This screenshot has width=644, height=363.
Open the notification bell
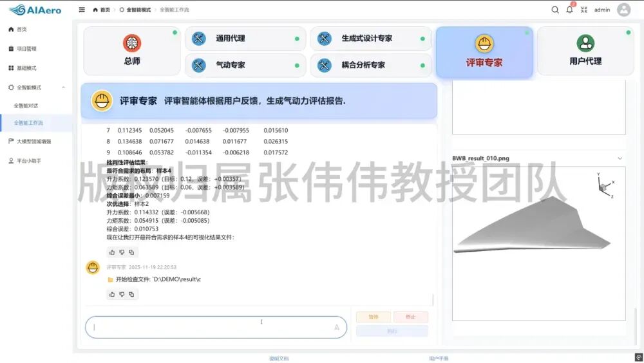tap(570, 10)
